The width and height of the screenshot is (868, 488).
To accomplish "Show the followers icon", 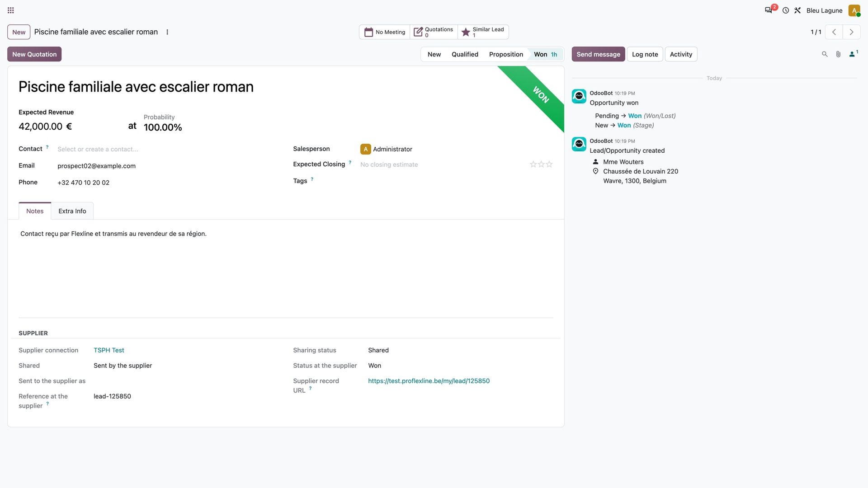I will pos(853,54).
